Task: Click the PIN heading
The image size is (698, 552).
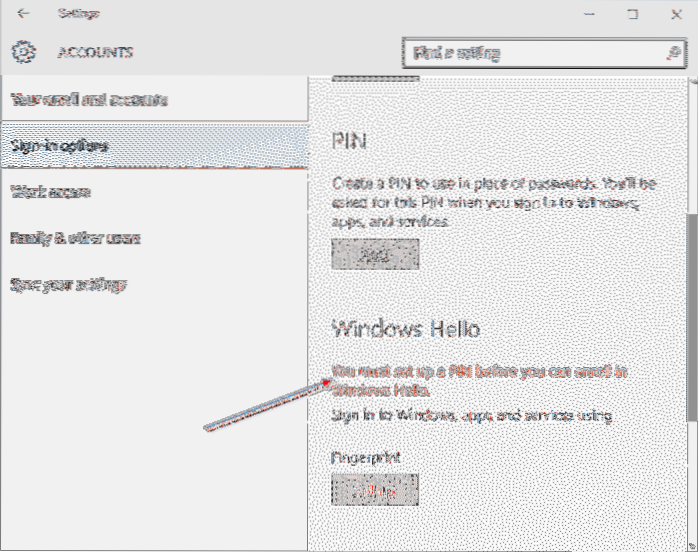Action: pos(349,142)
